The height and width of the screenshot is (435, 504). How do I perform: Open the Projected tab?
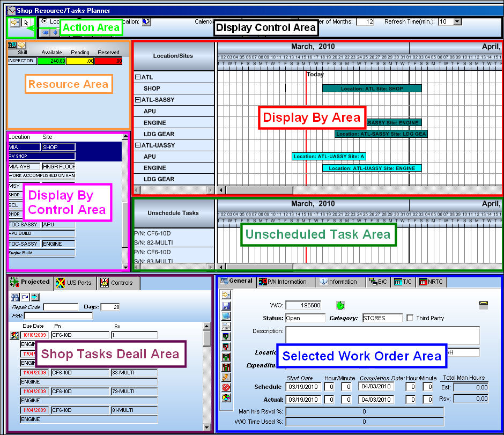(x=30, y=282)
